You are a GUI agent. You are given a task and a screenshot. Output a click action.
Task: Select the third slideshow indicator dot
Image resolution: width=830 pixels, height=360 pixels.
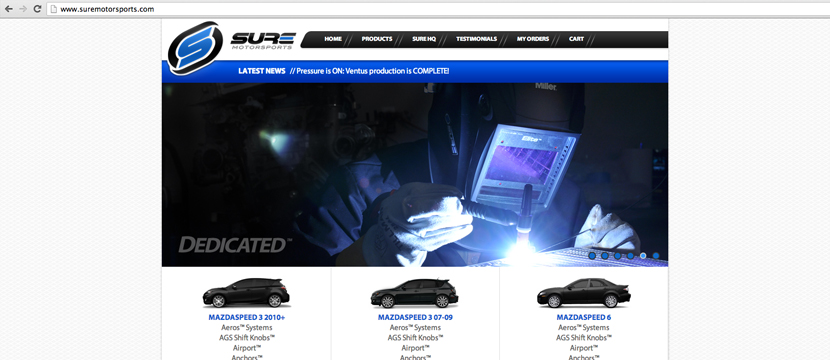pyautogui.click(x=617, y=256)
